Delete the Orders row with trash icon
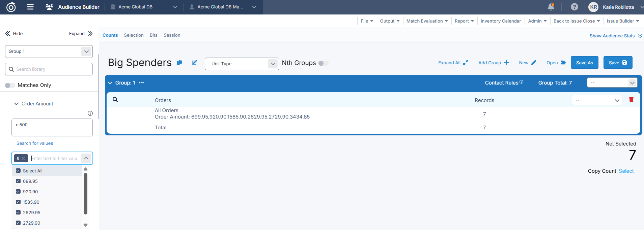 pos(631,100)
